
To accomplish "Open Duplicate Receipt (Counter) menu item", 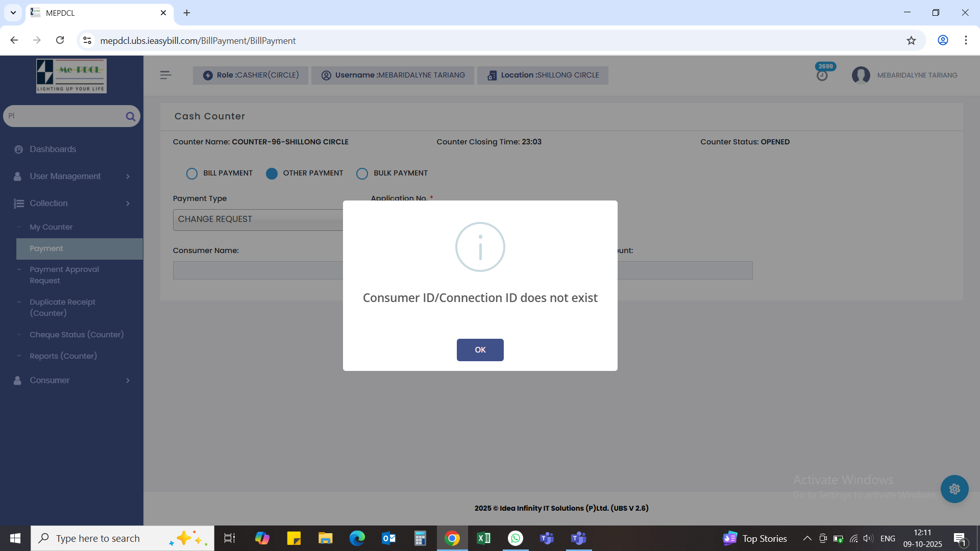I will [x=62, y=308].
